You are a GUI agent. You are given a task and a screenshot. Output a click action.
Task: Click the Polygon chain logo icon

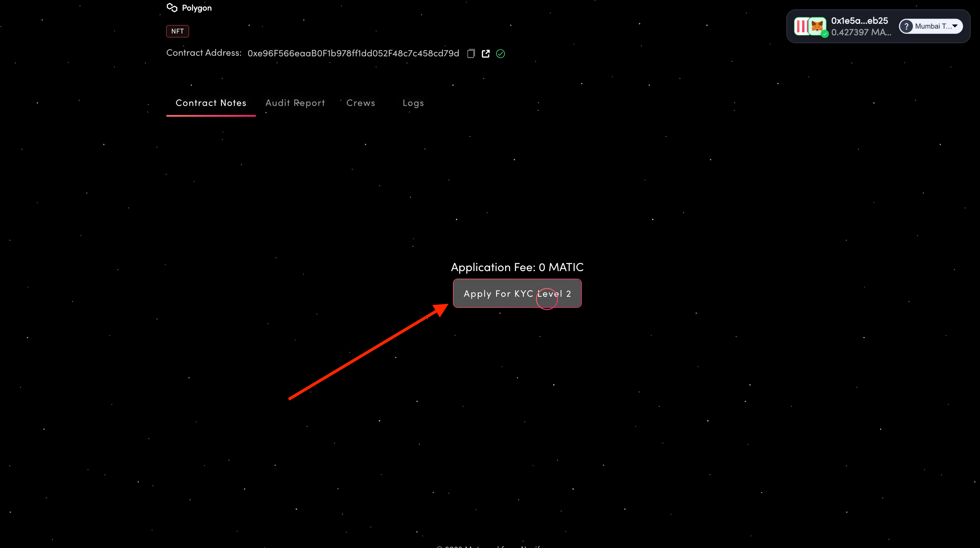(x=172, y=8)
